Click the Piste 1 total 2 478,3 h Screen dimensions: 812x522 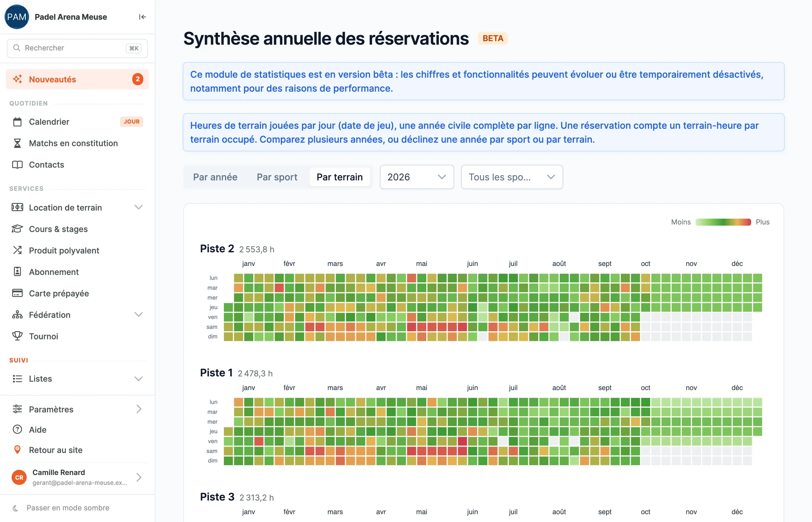(x=255, y=373)
